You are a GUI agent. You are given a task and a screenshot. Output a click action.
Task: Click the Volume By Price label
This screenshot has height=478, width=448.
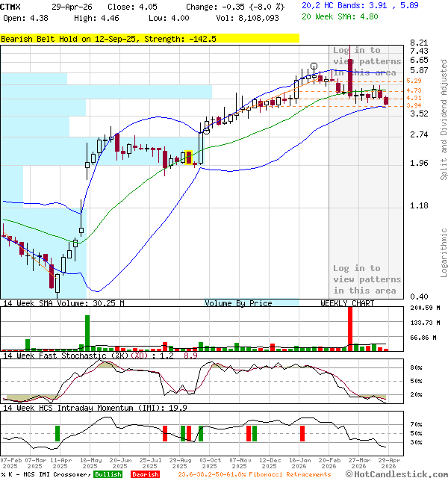click(x=238, y=303)
